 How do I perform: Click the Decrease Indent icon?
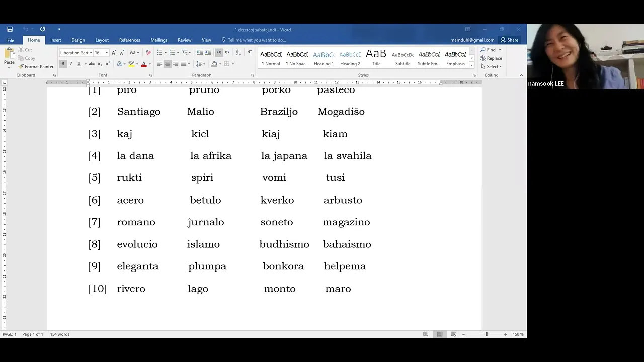click(x=200, y=52)
